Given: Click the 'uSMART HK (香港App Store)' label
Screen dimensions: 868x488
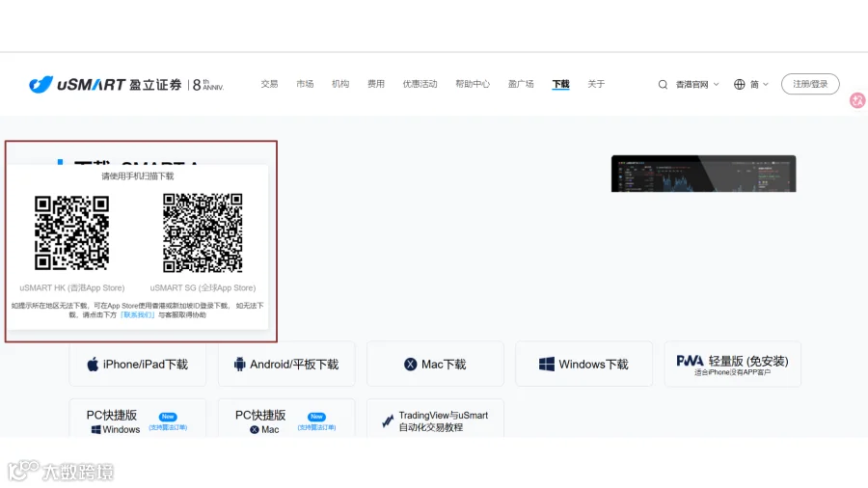Looking at the screenshot, I should click(x=72, y=287).
